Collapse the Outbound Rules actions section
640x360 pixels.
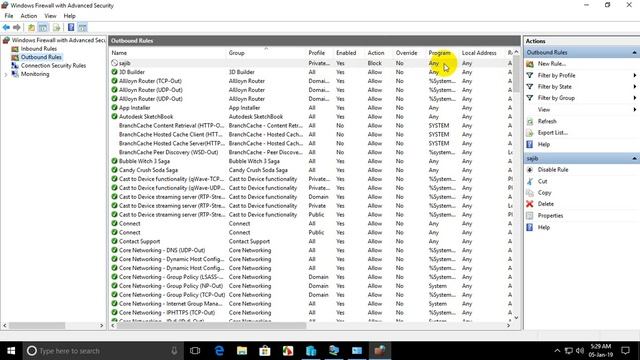[634, 52]
